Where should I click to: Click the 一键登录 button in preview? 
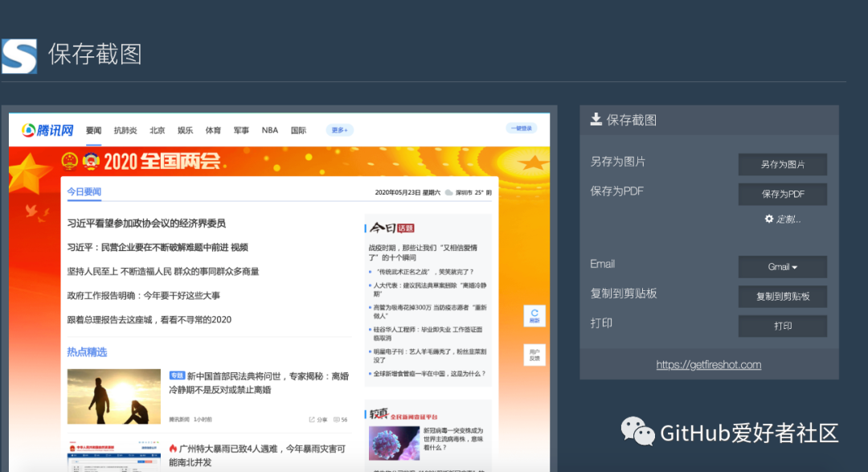click(522, 129)
